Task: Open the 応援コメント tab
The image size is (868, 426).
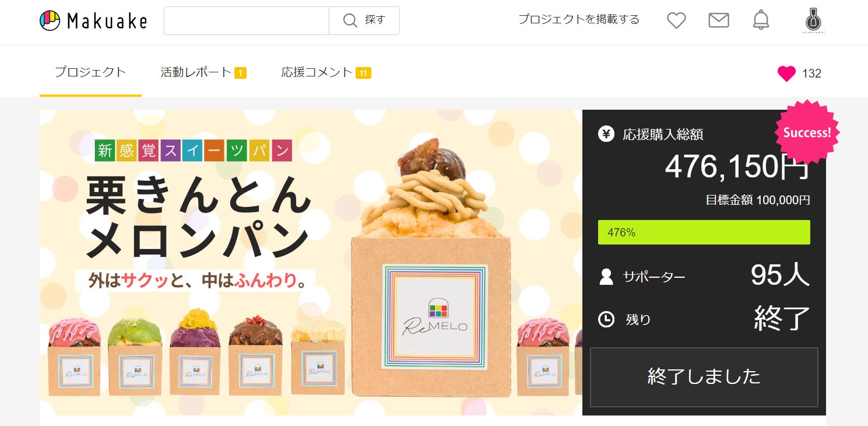Action: 326,72
